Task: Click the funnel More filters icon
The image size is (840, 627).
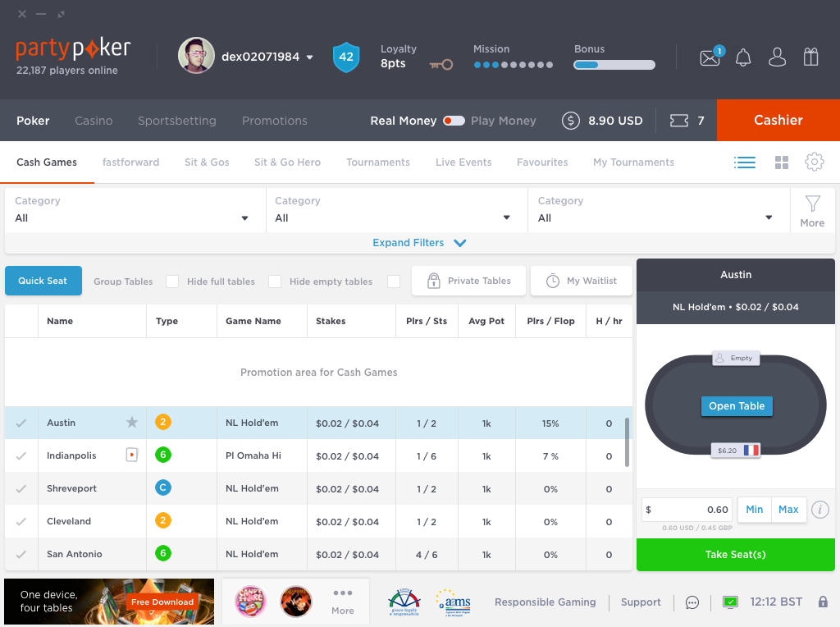Action: 812,204
